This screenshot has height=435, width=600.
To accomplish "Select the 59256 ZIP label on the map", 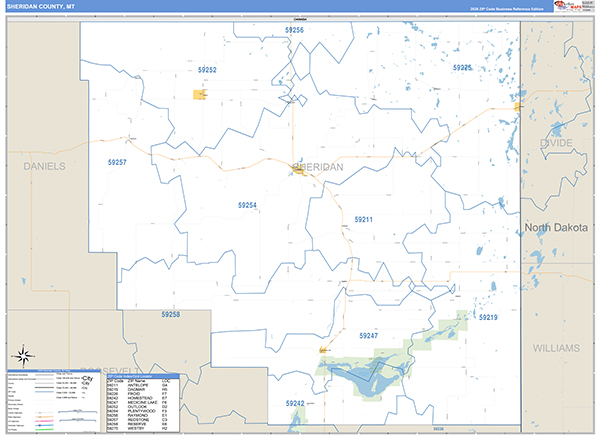I will tap(294, 30).
